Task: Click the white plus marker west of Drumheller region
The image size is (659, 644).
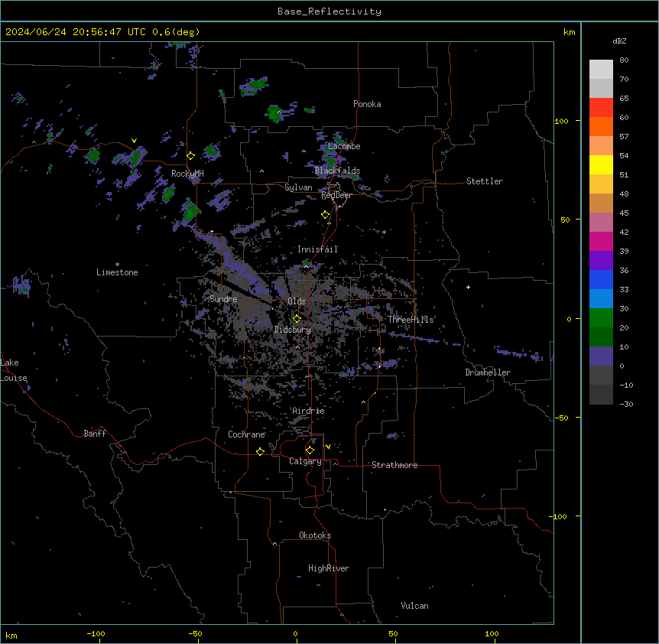Action: 468,287
